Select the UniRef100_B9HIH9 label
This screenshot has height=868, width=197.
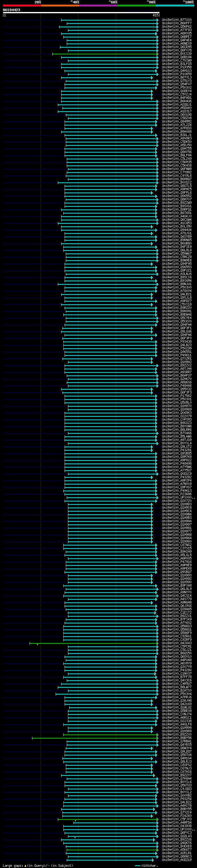click(176, 551)
